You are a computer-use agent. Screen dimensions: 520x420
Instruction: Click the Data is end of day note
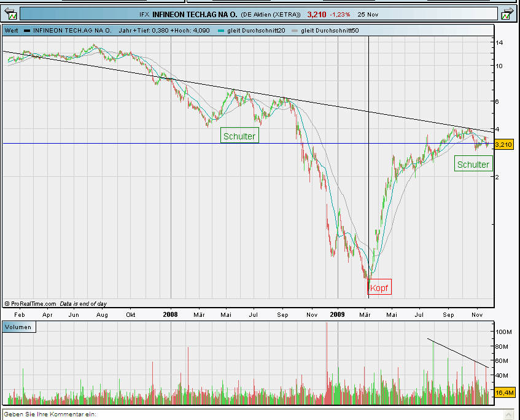(x=83, y=303)
